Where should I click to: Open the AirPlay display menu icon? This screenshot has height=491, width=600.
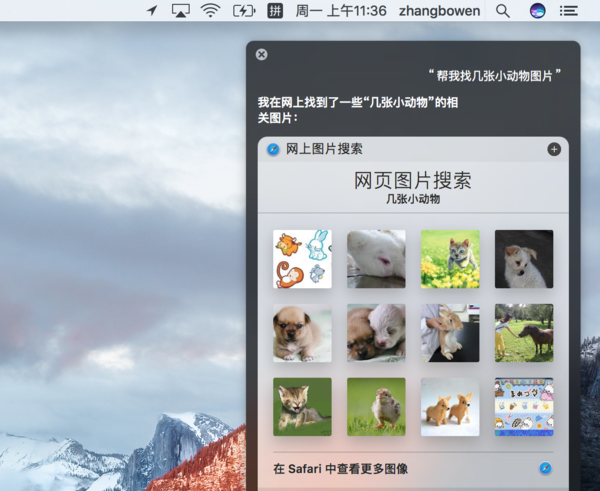pos(180,11)
